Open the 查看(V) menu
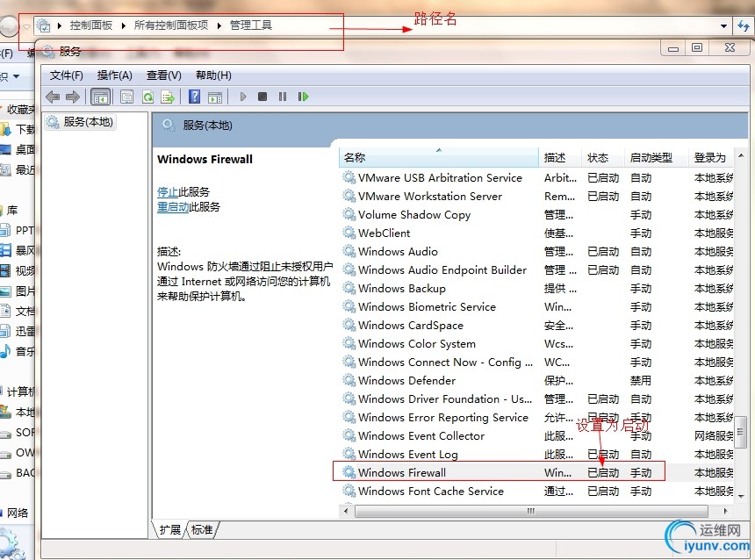 click(x=163, y=75)
